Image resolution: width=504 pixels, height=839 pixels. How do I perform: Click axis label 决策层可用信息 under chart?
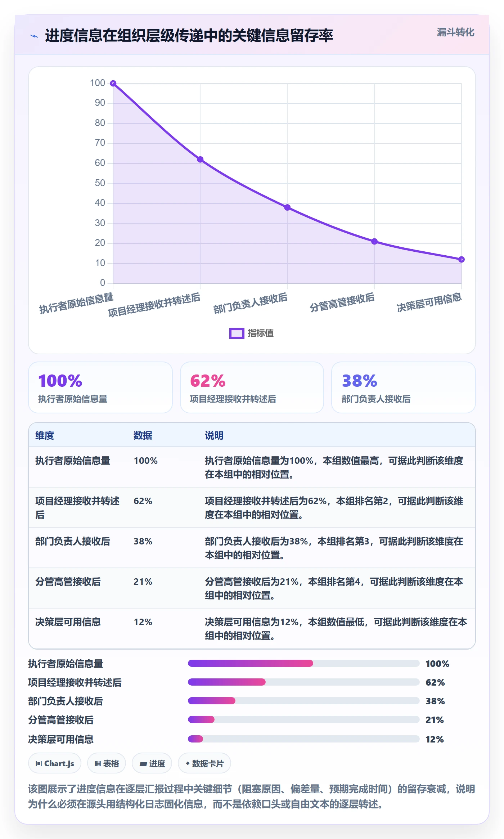tap(429, 302)
